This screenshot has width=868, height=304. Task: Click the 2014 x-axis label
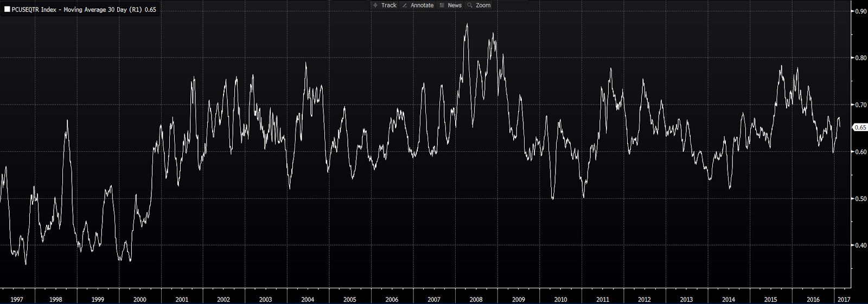[729, 299]
